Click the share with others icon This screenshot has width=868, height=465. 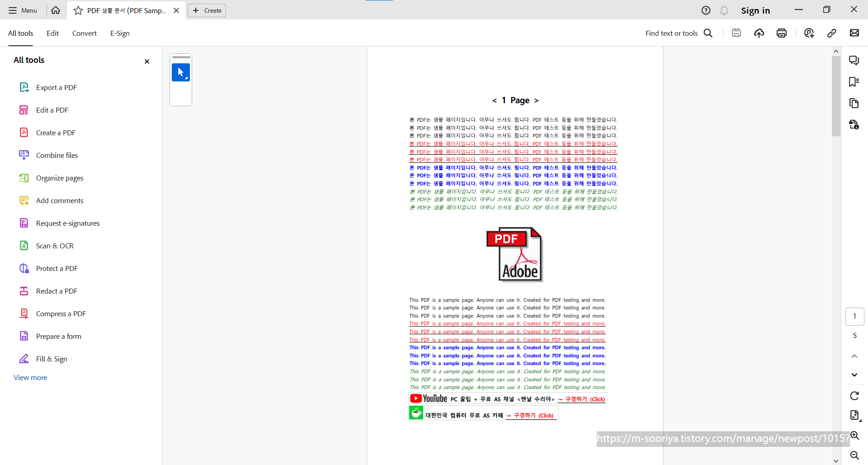pyautogui.click(x=809, y=33)
